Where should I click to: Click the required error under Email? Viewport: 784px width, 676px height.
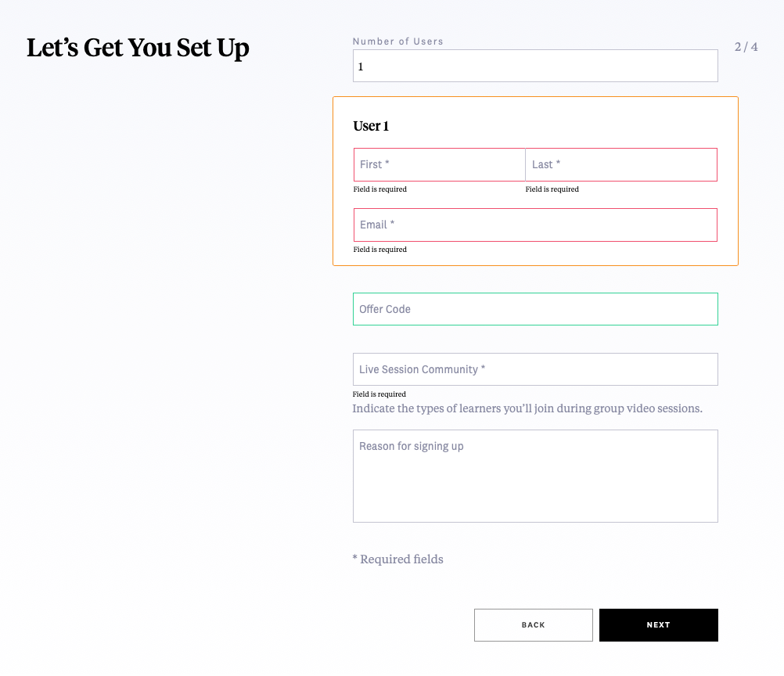coord(380,250)
